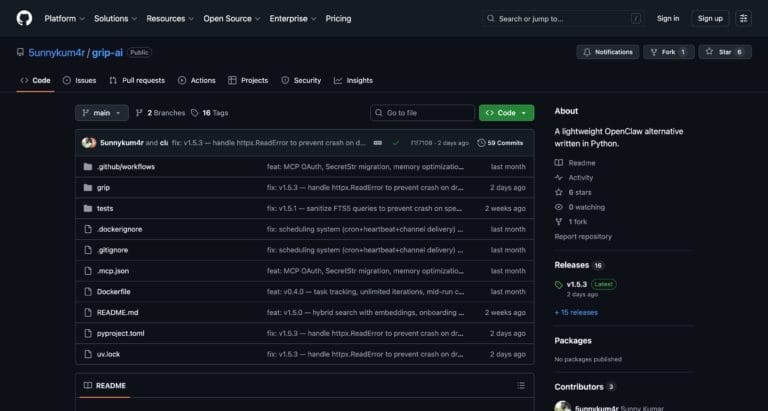Click the Notifications bell button
Screen dimensions: 768x411
coord(608,52)
